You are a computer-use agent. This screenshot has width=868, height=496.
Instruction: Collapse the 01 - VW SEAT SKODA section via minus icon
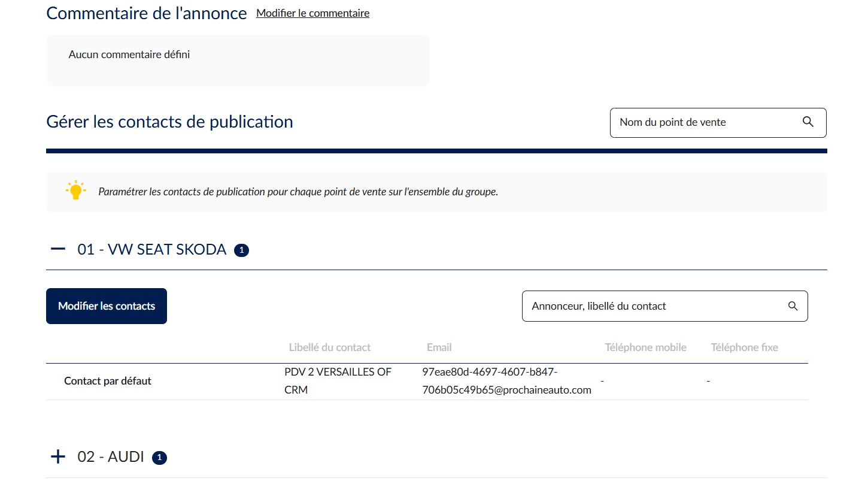[x=58, y=249]
